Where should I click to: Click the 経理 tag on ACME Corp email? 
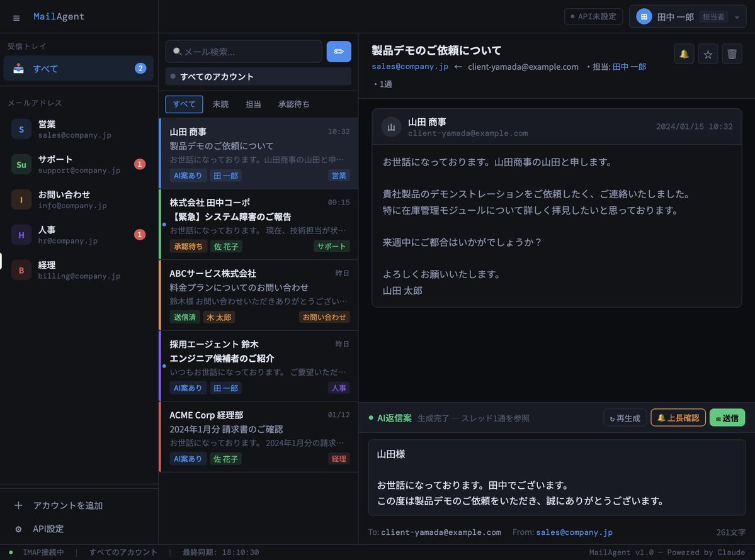point(339,459)
